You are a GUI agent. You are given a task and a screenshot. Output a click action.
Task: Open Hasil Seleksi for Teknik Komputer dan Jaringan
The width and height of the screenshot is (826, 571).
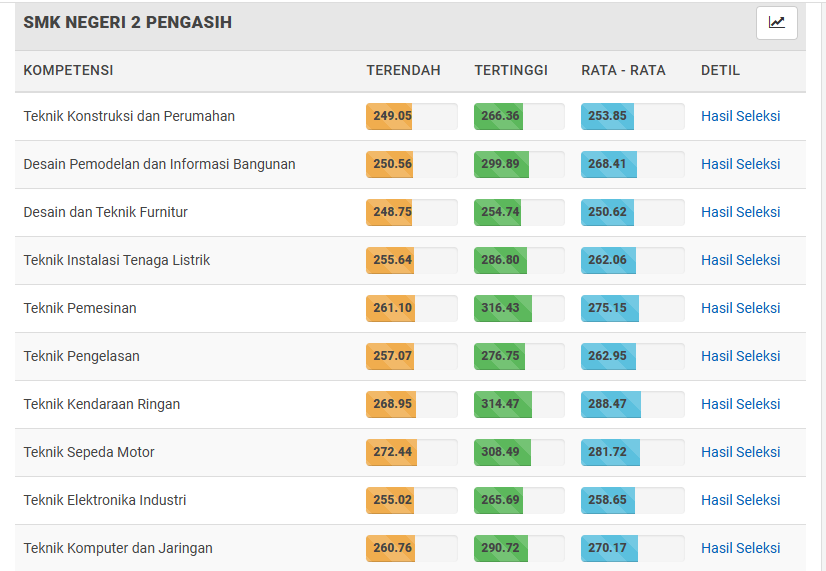[740, 547]
